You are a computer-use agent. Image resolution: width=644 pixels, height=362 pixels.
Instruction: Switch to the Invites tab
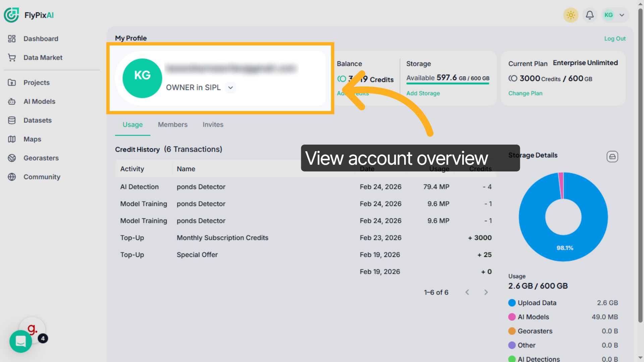(x=213, y=124)
